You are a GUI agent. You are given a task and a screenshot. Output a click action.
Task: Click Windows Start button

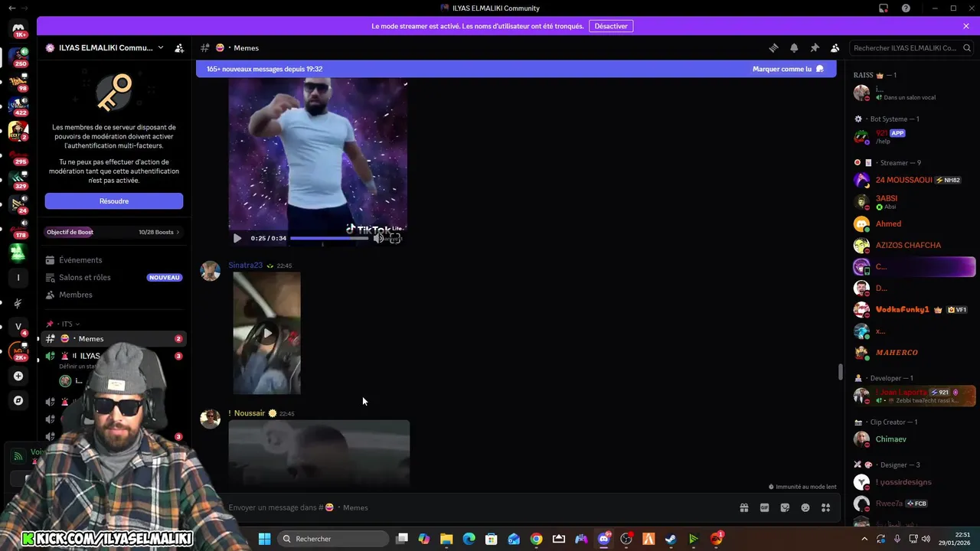(264, 539)
